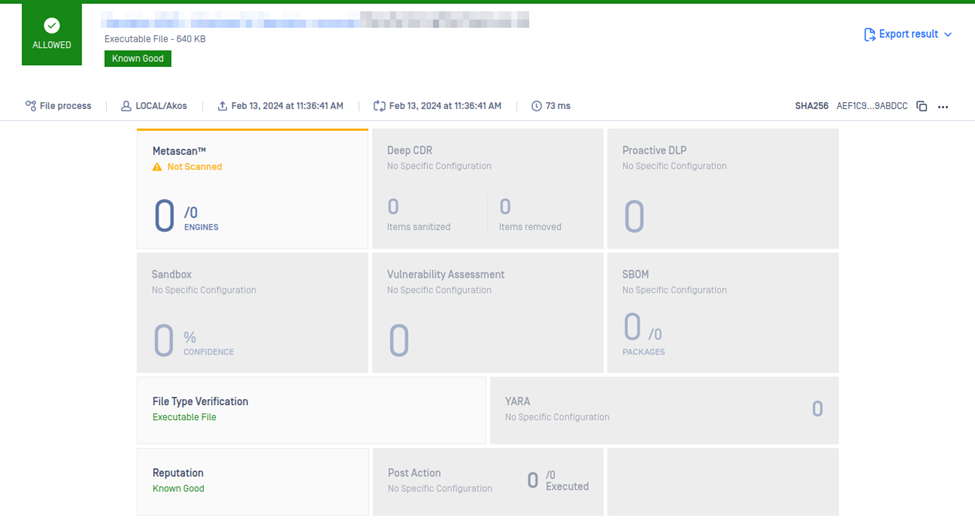This screenshot has height=524, width=975.
Task: Click the LOCAL/Akos user name
Action: (x=161, y=106)
